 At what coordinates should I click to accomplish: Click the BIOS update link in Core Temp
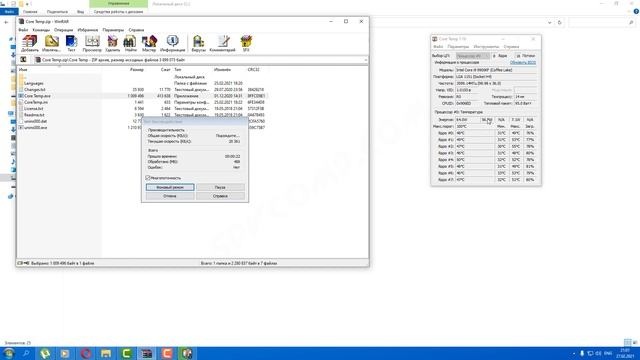coord(523,62)
